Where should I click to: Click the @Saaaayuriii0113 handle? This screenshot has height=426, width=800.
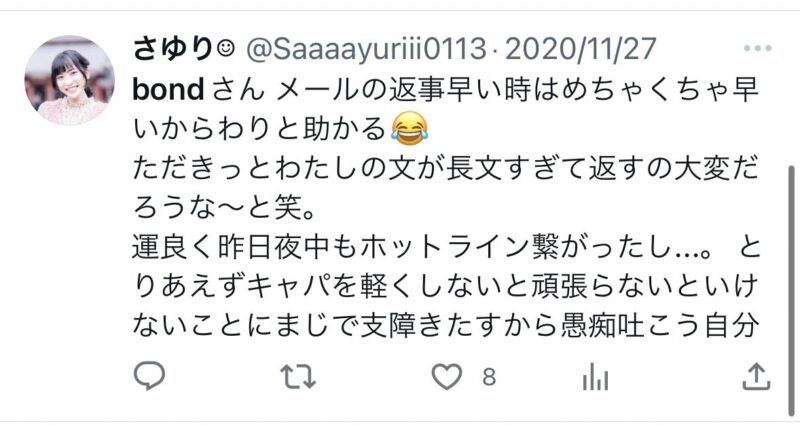pos(366,49)
